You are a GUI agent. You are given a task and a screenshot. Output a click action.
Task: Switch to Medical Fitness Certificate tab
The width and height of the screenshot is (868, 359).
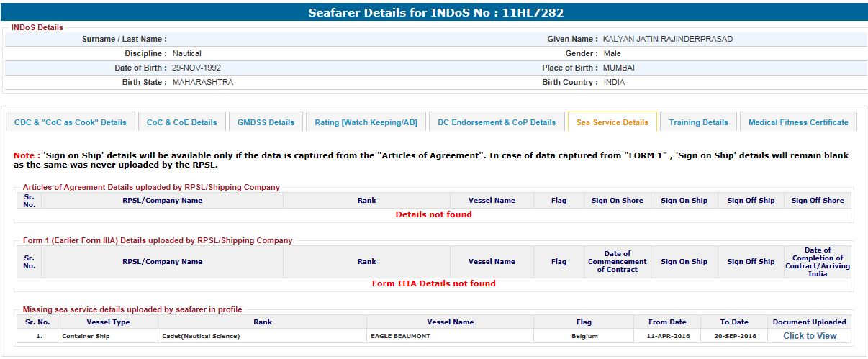pos(798,122)
